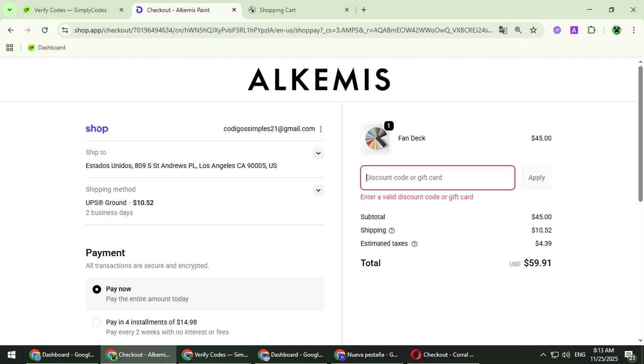The height and width of the screenshot is (364, 644).
Task: Bookmark this page with the star icon
Action: pyautogui.click(x=533, y=30)
